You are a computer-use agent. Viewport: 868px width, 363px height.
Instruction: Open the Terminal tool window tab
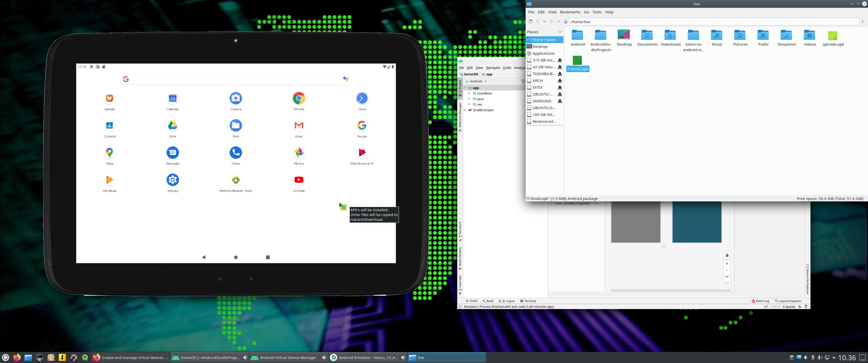[x=528, y=301]
